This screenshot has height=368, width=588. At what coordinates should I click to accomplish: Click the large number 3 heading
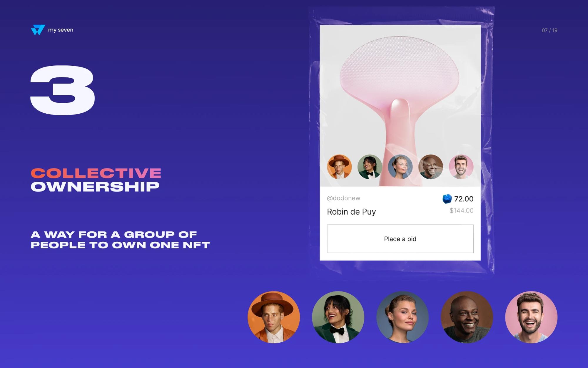point(63,90)
